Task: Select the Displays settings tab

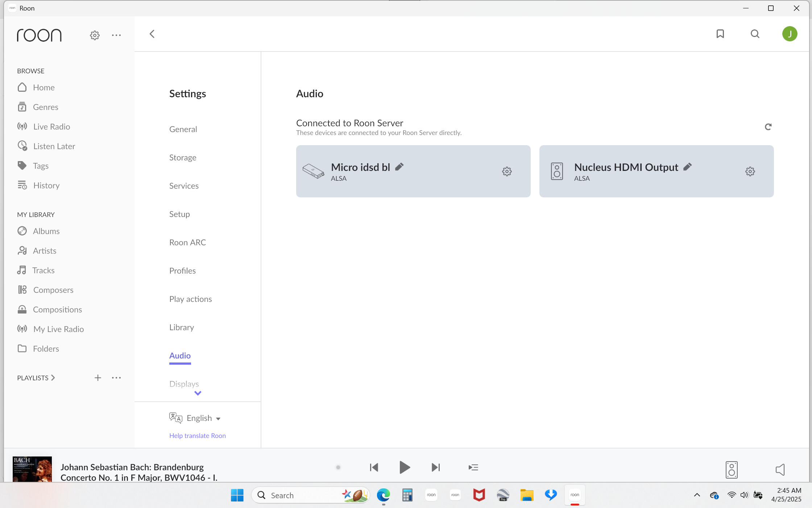Action: [x=184, y=384]
